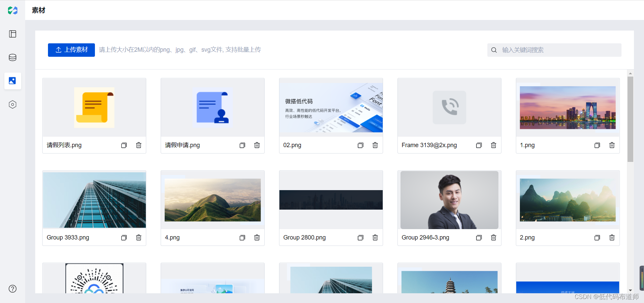The image size is (644, 303).
Task: Delete 请假申请.png
Action: pos(257,145)
